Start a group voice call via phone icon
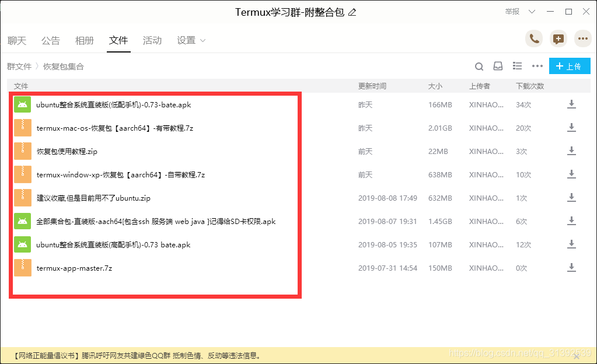The height and width of the screenshot is (364, 597). point(534,39)
